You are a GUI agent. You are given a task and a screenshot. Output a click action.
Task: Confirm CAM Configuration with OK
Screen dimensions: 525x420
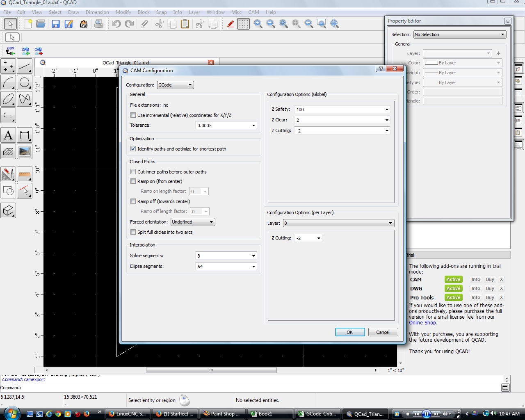[350, 332]
